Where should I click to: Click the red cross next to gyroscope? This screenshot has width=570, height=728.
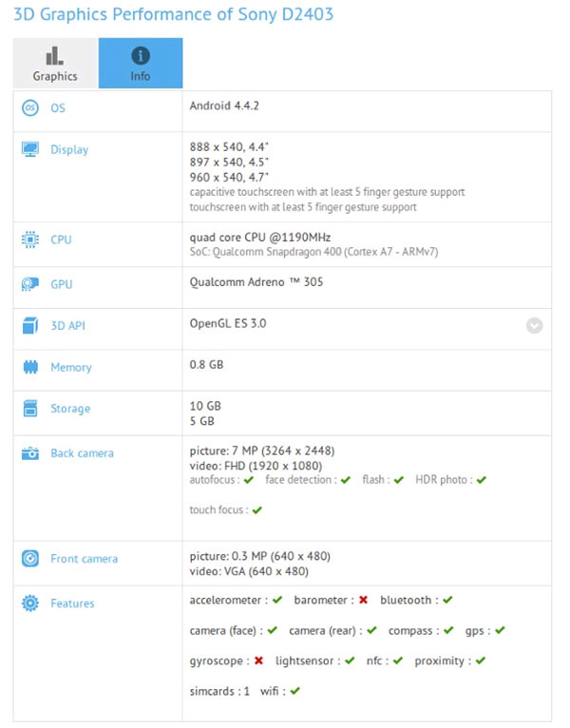pos(258,661)
